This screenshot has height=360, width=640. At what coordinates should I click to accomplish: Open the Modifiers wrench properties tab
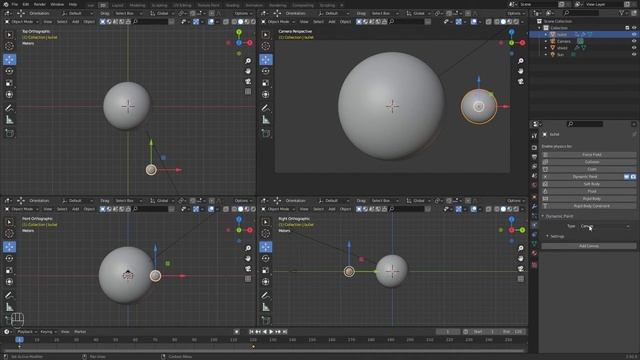(534, 207)
